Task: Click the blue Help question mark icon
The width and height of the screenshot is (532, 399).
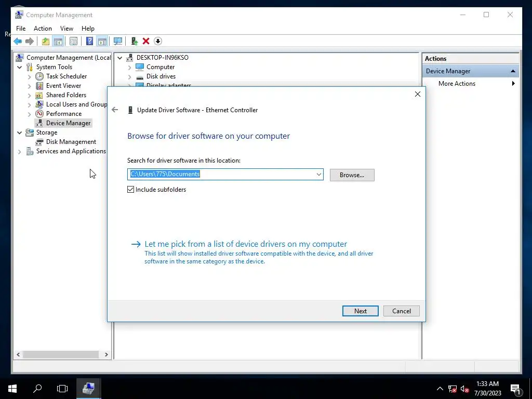Action: point(89,42)
